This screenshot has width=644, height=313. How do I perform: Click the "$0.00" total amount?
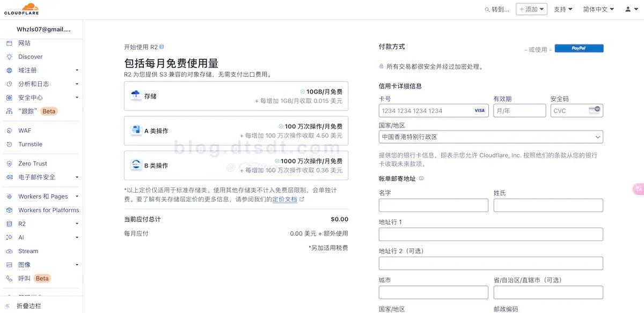[x=340, y=219]
